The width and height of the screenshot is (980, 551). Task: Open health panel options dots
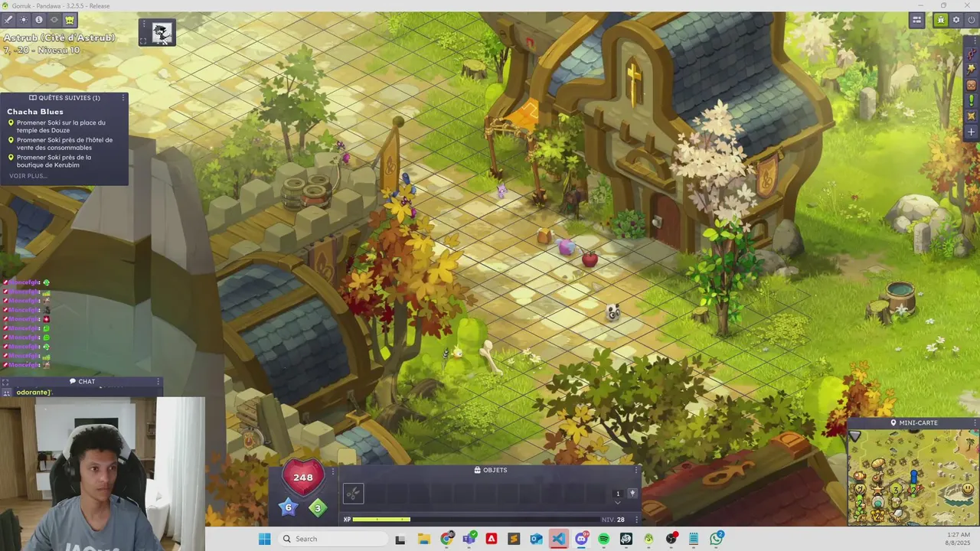[x=333, y=472]
